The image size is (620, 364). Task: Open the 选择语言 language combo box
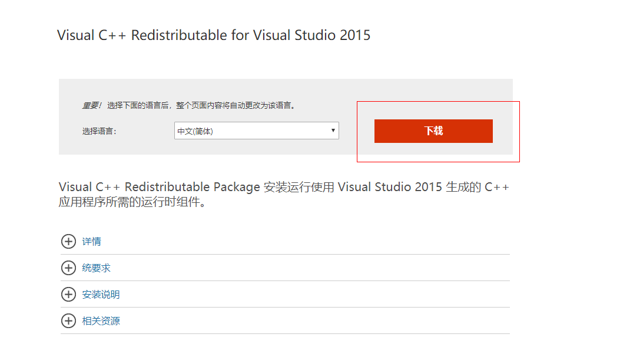pos(256,131)
